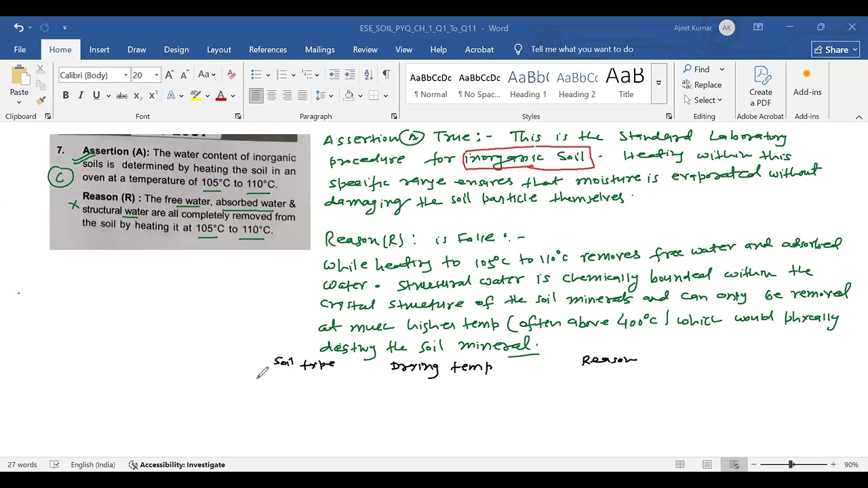Expand the Styles gallery

pyautogui.click(x=658, y=83)
